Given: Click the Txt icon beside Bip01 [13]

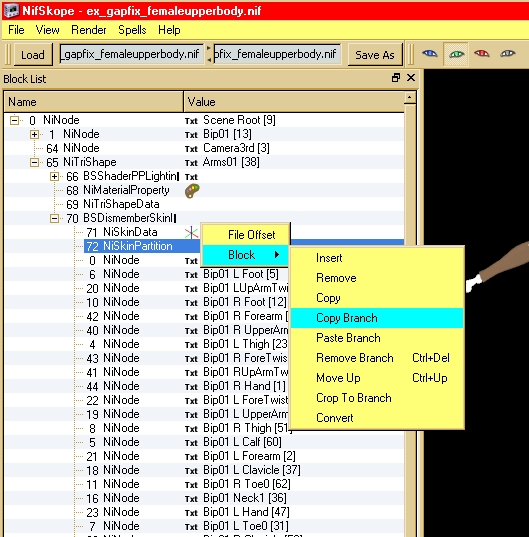Looking at the screenshot, I should [x=191, y=135].
